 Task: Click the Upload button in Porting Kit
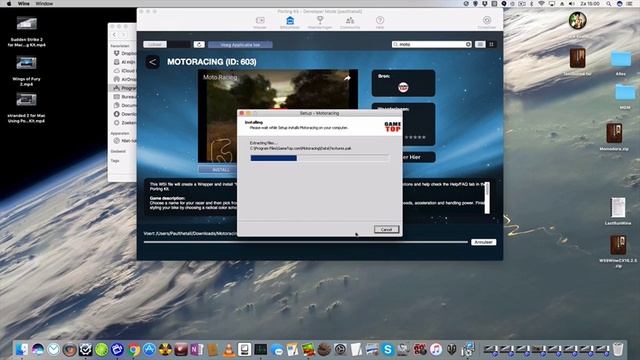point(155,44)
